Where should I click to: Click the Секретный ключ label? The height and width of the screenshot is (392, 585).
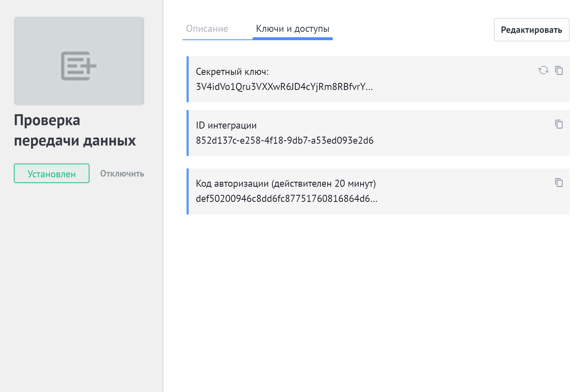(x=232, y=72)
